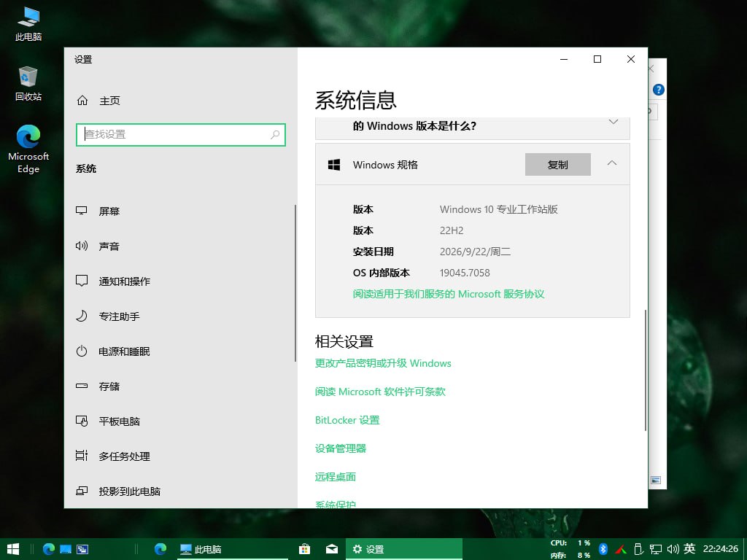
Task: Click the taskbar clock 22:24:26
Action: 720,548
